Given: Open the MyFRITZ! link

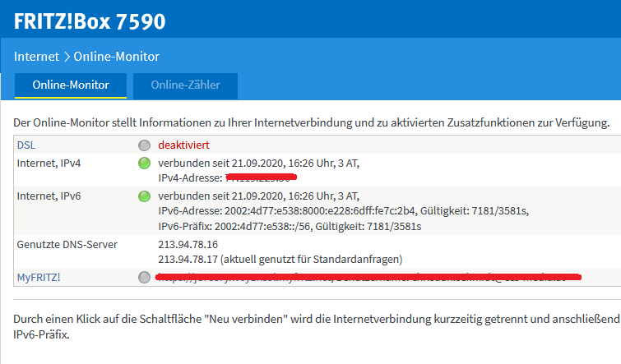Looking at the screenshot, I should pos(39,278).
